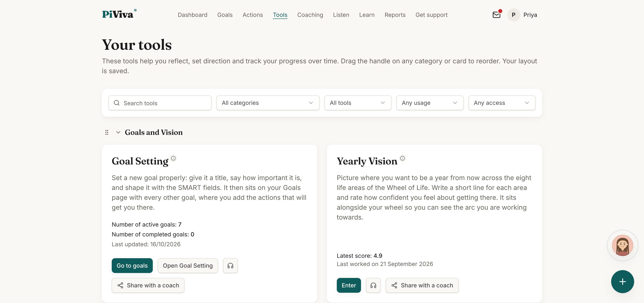Click the Yearly Vision card title
Screen dimensions: 644x303
pos(367,161)
